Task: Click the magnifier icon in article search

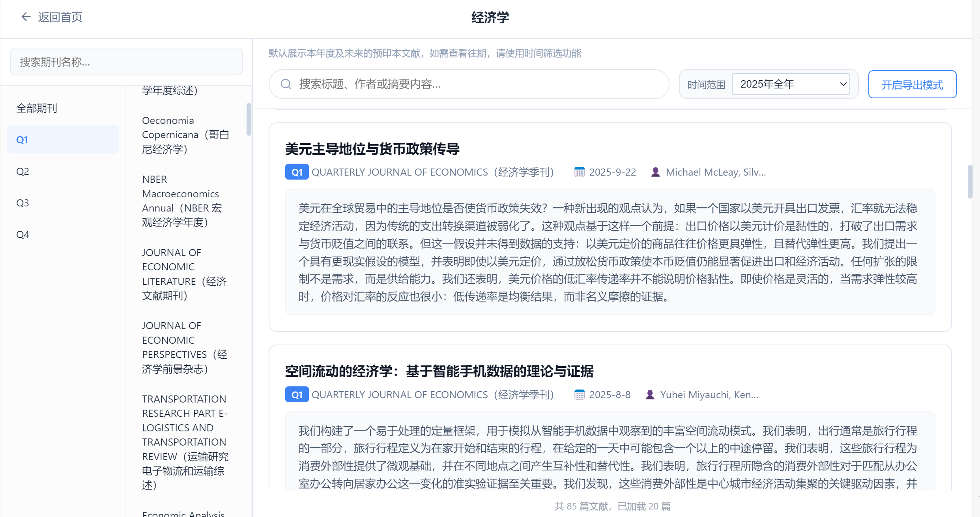Action: [x=286, y=84]
